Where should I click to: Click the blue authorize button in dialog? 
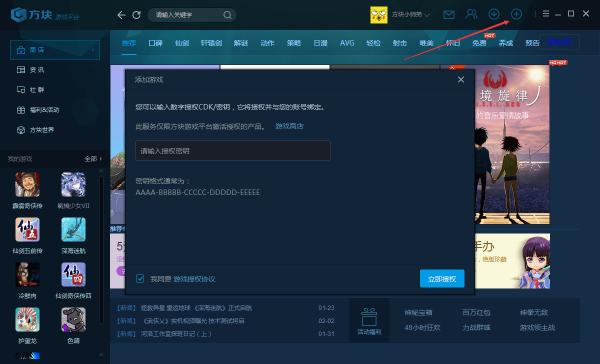(x=442, y=279)
